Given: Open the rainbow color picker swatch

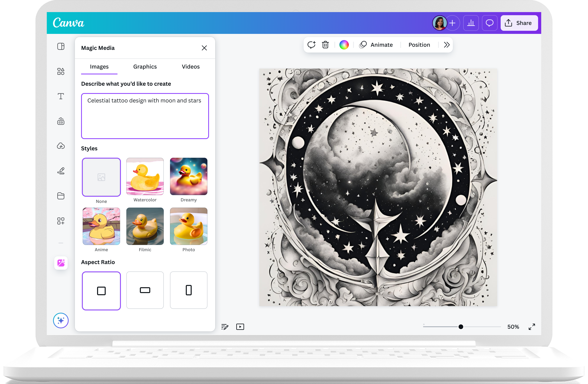Looking at the screenshot, I should click(344, 45).
